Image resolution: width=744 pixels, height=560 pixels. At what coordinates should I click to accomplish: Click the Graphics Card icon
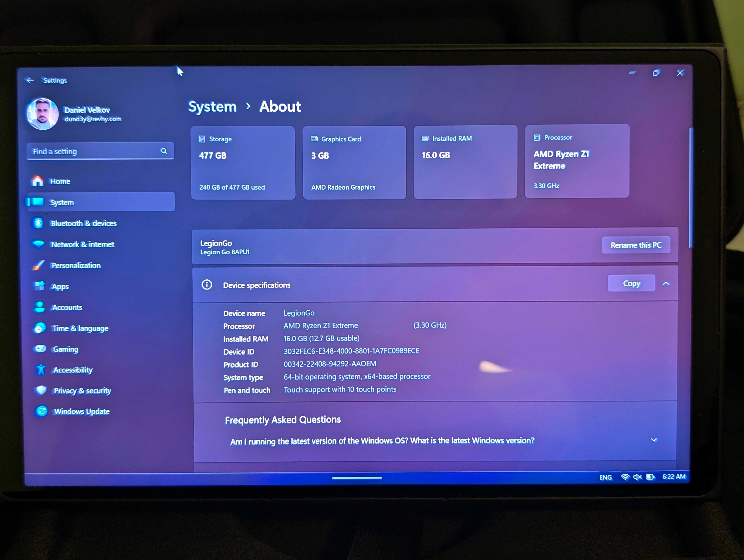[x=314, y=139]
